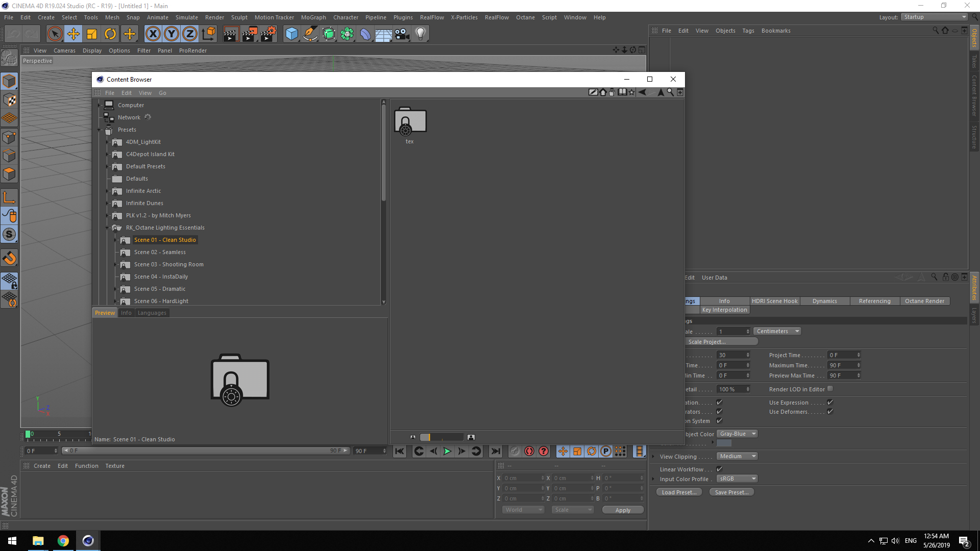The width and height of the screenshot is (980, 551).
Task: Toggle the Z axis lock
Action: [x=190, y=34]
